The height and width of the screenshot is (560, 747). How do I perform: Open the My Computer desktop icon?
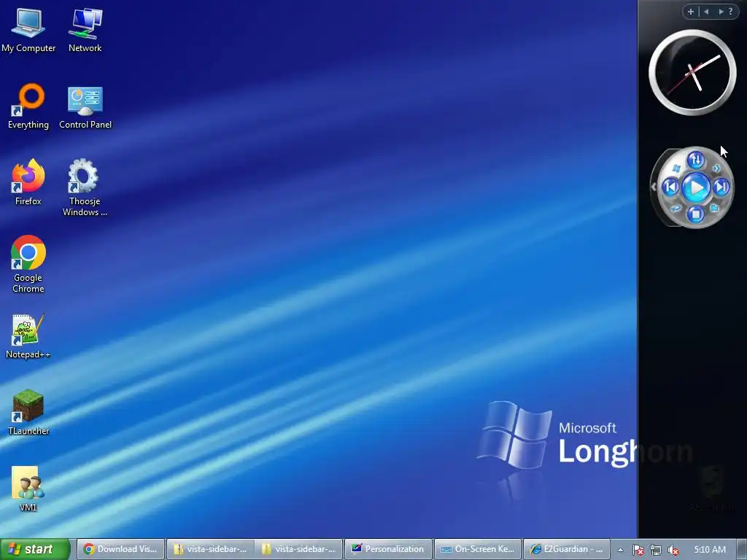pyautogui.click(x=28, y=29)
